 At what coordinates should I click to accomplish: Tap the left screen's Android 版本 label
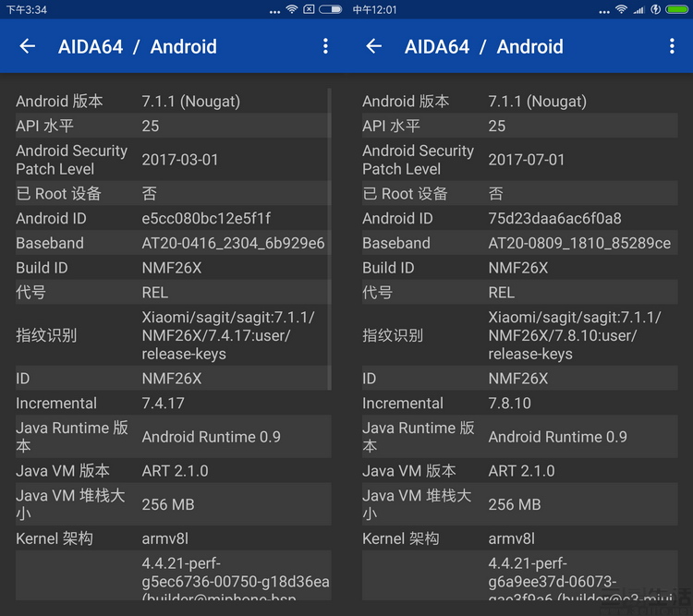tap(59, 102)
